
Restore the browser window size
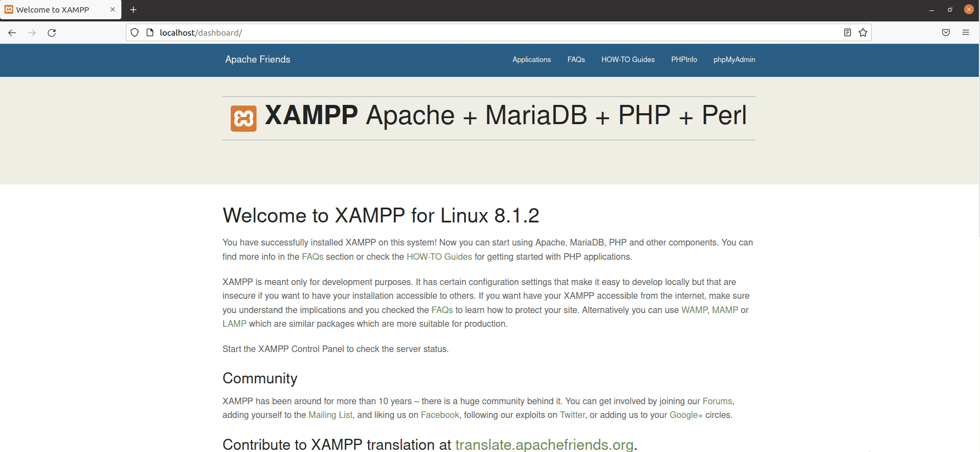950,10
